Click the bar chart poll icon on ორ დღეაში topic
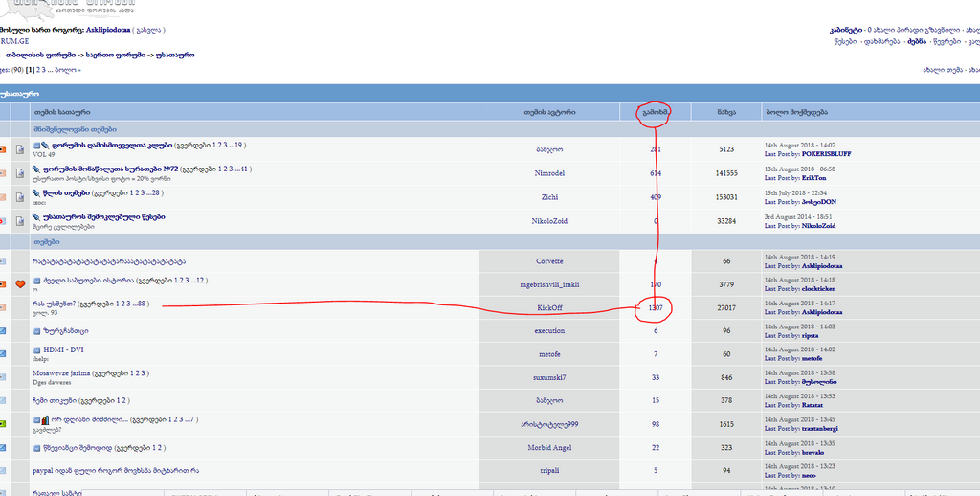The height and width of the screenshot is (496, 980). click(x=45, y=419)
